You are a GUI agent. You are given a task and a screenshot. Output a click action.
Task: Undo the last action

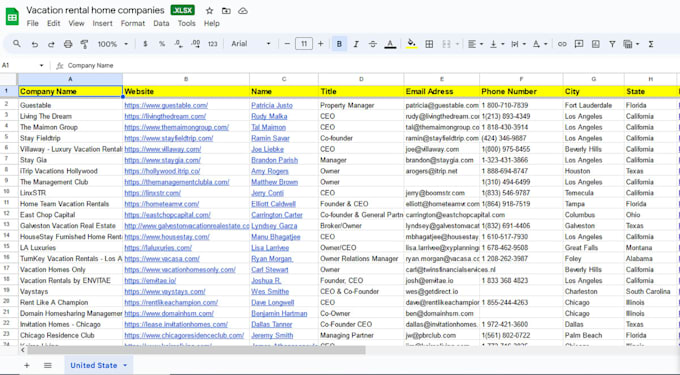[35, 44]
